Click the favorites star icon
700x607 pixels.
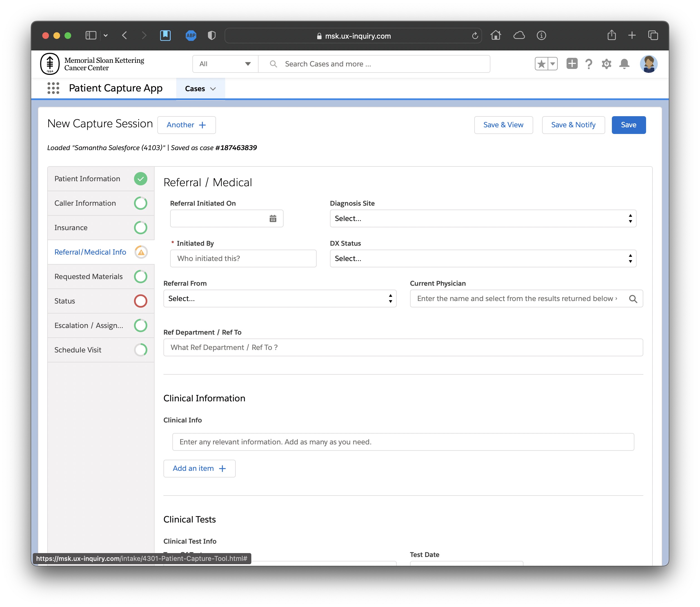coord(542,64)
